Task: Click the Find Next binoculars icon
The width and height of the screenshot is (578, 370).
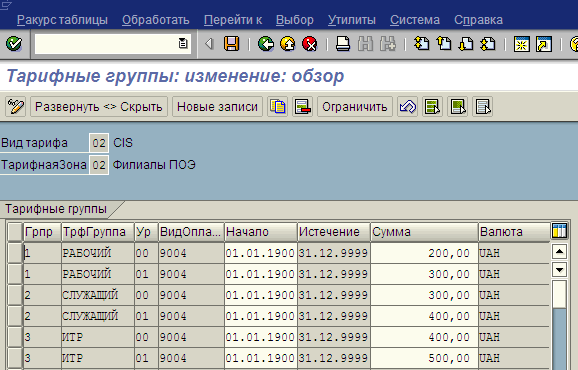Action: pos(387,44)
